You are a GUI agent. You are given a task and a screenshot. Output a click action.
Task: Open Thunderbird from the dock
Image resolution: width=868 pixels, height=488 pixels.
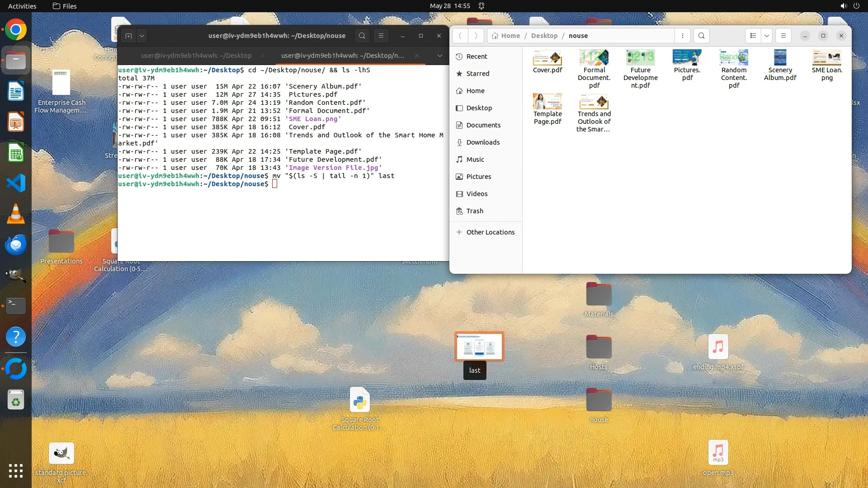(x=16, y=245)
